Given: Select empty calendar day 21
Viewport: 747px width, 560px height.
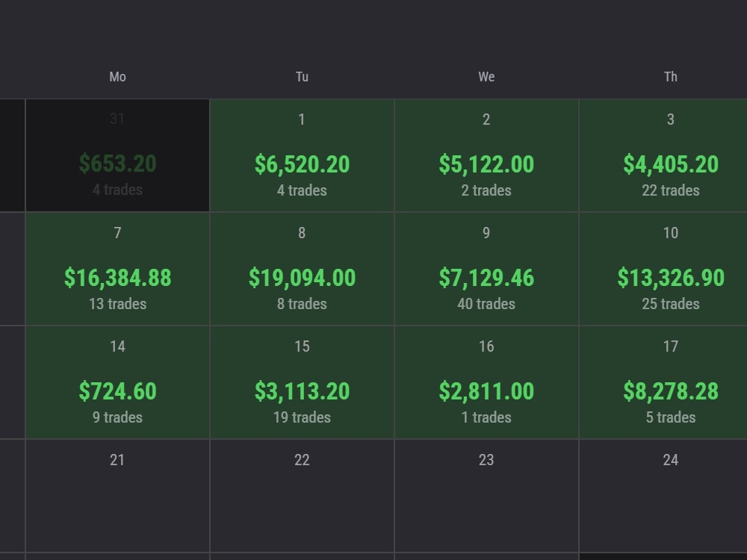Looking at the screenshot, I should pos(118,496).
